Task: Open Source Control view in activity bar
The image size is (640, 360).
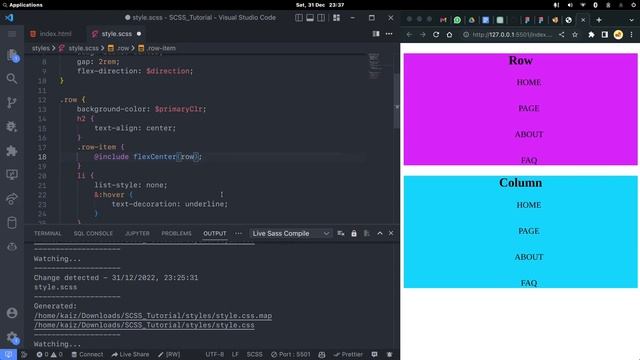Action: tap(12, 102)
